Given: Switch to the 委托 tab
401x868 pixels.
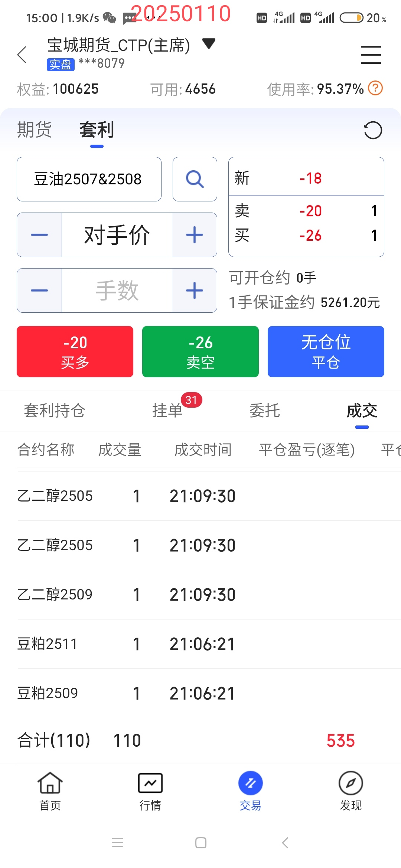Looking at the screenshot, I should [x=264, y=411].
